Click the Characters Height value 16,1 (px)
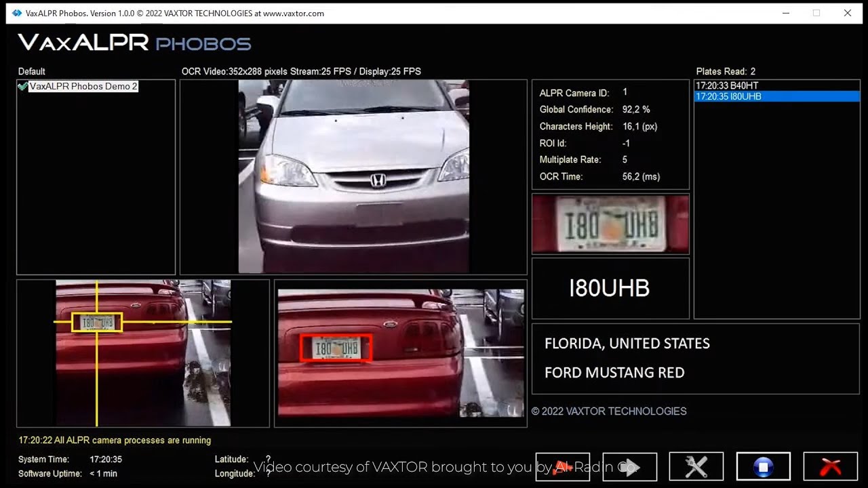 [x=639, y=126]
